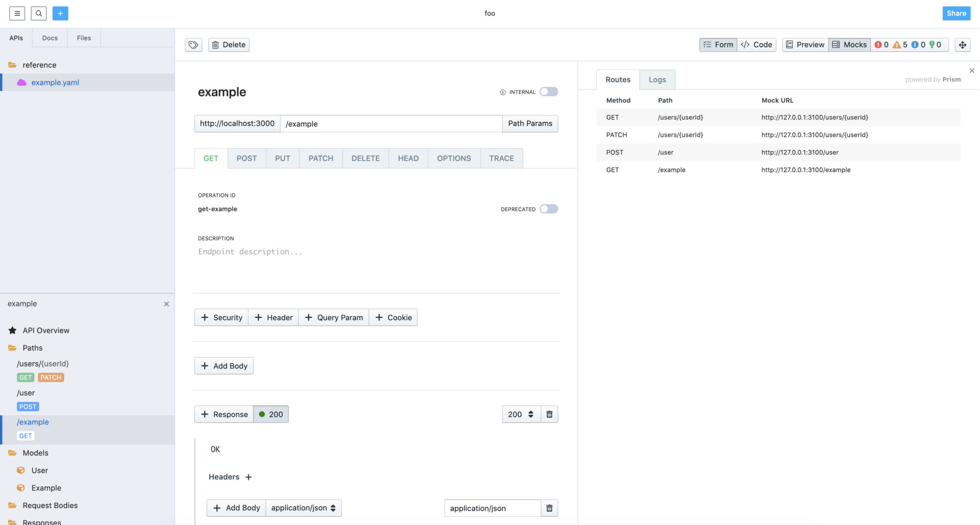Screen dimensions: 980x525
Task: Switch to Code view
Action: tap(757, 45)
